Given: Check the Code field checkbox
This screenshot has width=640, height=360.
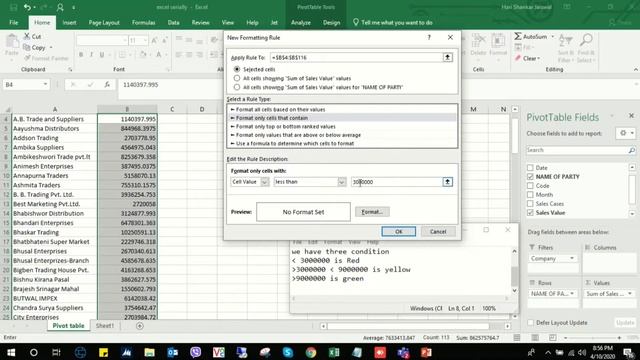Looking at the screenshot, I should coord(530,186).
